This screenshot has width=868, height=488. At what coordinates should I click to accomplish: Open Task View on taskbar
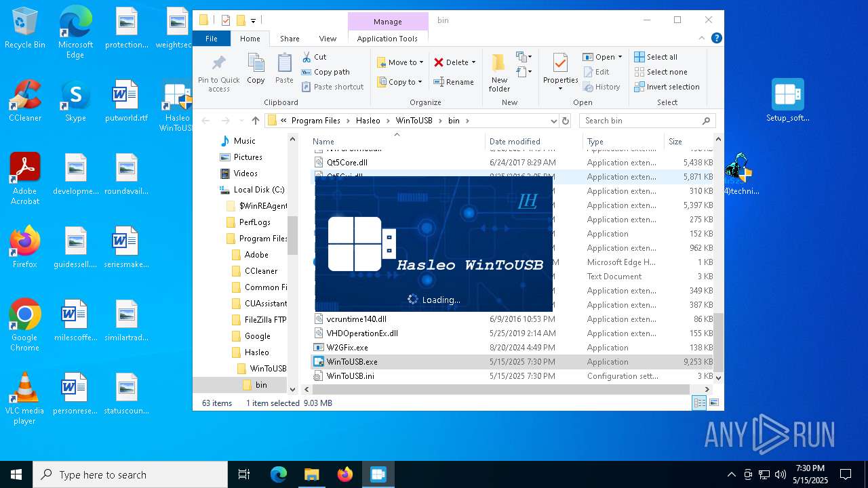(244, 474)
